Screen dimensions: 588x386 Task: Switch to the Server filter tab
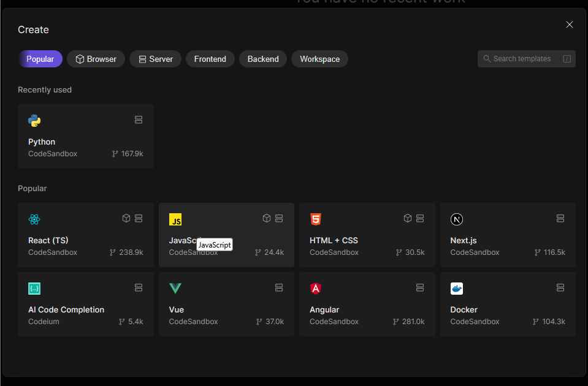tap(155, 59)
